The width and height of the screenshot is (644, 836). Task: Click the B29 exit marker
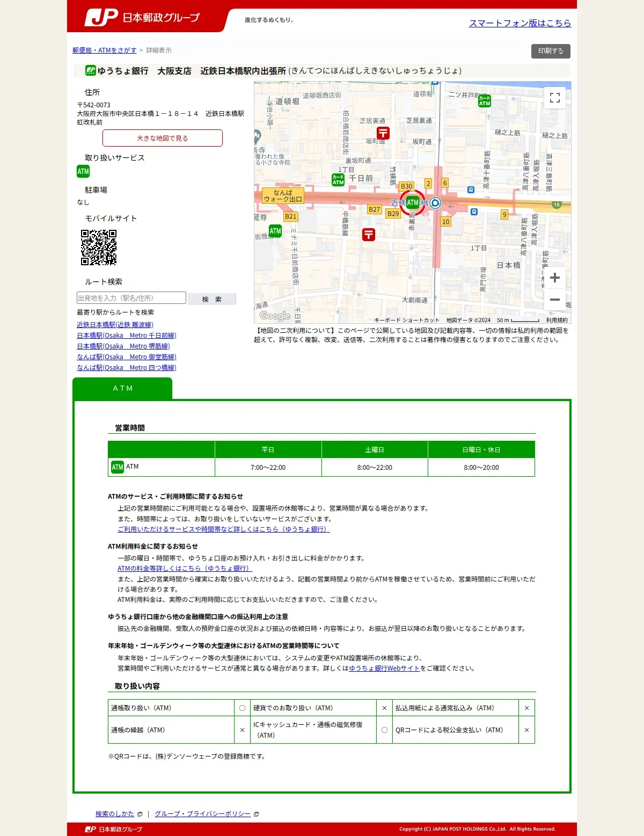(393, 214)
